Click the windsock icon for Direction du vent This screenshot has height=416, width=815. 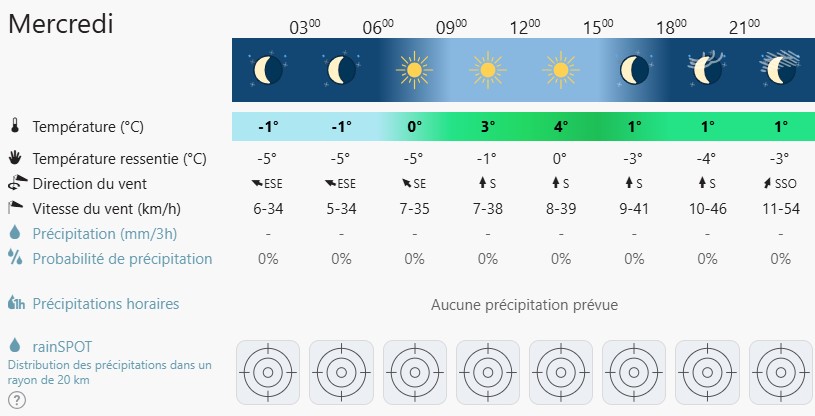17,183
